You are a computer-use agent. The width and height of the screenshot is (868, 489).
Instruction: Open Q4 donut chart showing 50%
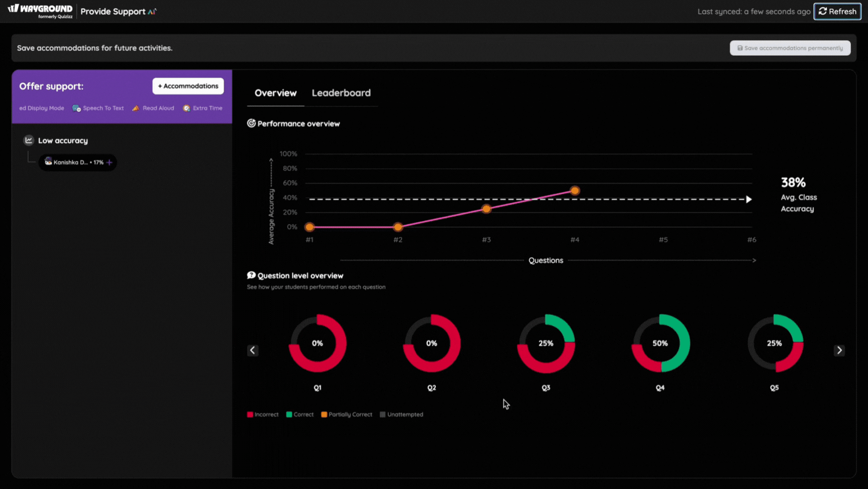(660, 343)
